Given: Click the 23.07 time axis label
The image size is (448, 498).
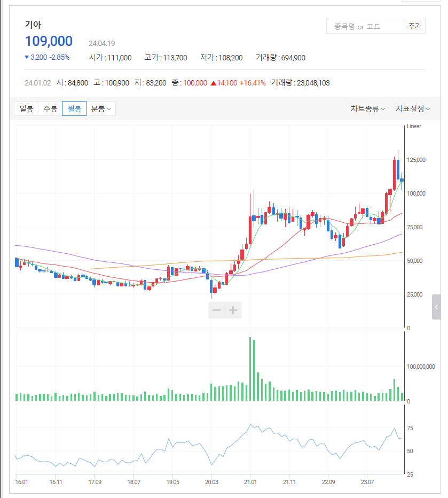Looking at the screenshot, I should pos(367,482).
